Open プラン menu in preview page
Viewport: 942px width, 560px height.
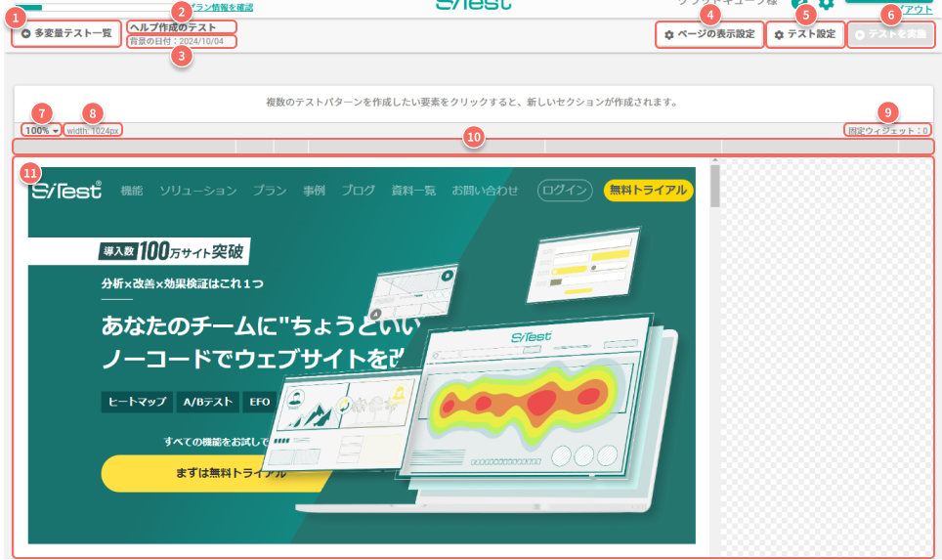click(269, 191)
